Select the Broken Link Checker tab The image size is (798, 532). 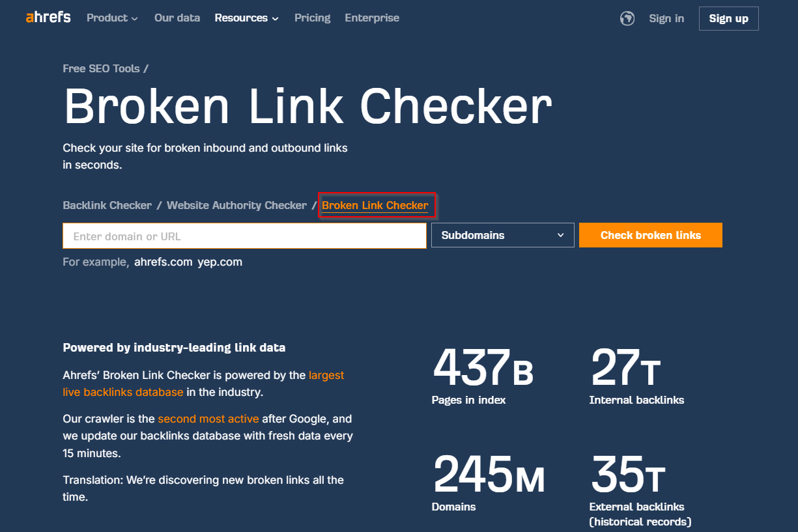[x=375, y=205]
